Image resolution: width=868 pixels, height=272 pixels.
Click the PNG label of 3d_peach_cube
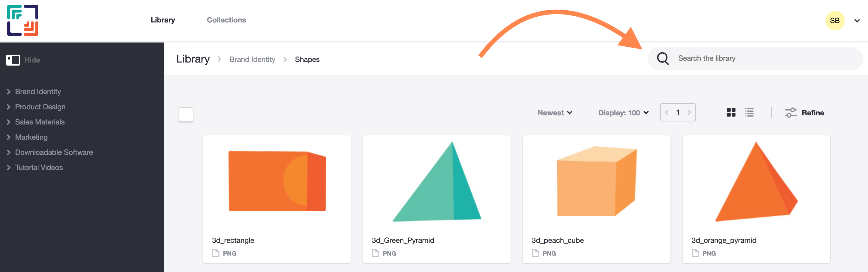(x=549, y=253)
